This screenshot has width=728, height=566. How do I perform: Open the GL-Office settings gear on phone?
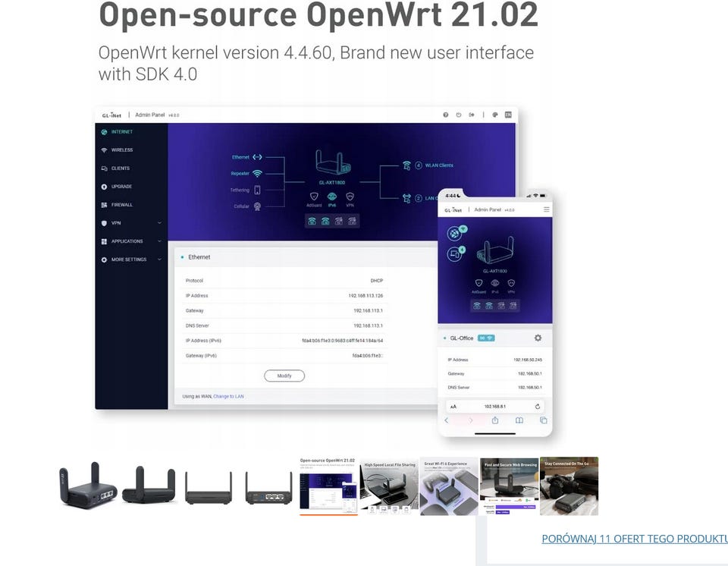pyautogui.click(x=538, y=338)
